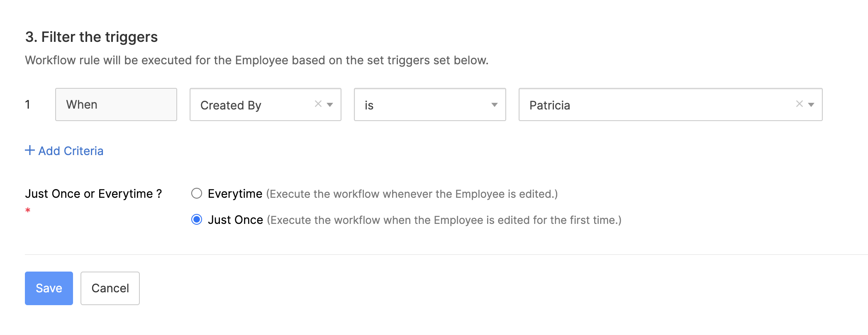This screenshot has width=868, height=335.
Task: Click the When condition field
Action: (116, 104)
